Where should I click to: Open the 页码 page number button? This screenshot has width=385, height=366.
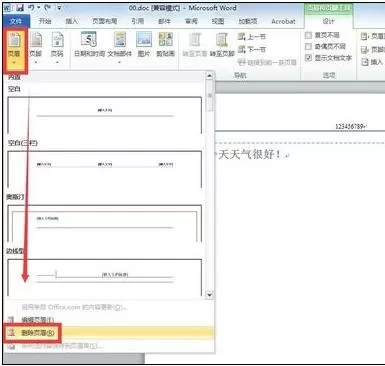pos(57,48)
